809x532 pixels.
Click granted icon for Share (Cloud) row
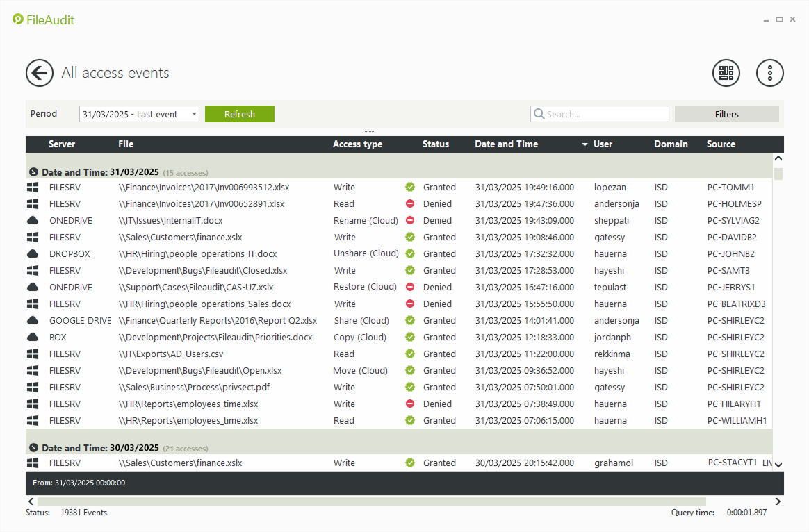(x=410, y=320)
